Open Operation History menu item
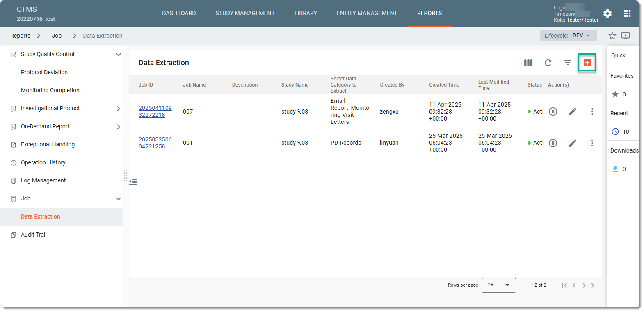The image size is (644, 312). [43, 162]
